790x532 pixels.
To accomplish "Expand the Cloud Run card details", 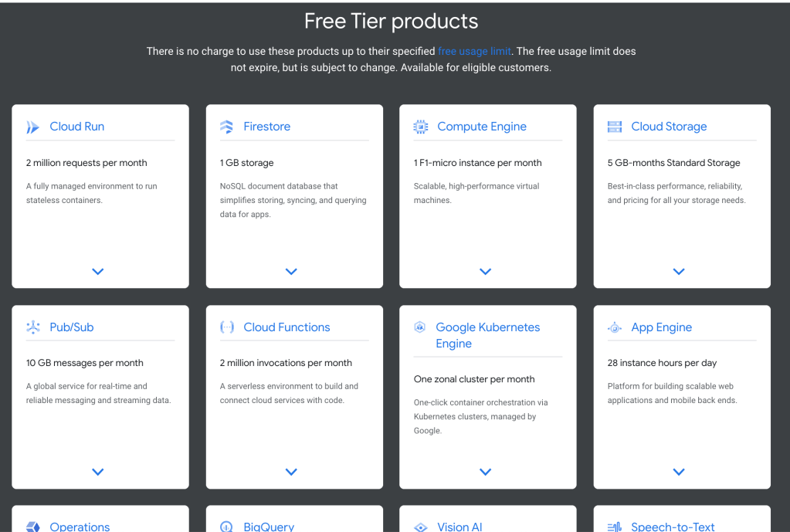I will (x=97, y=272).
